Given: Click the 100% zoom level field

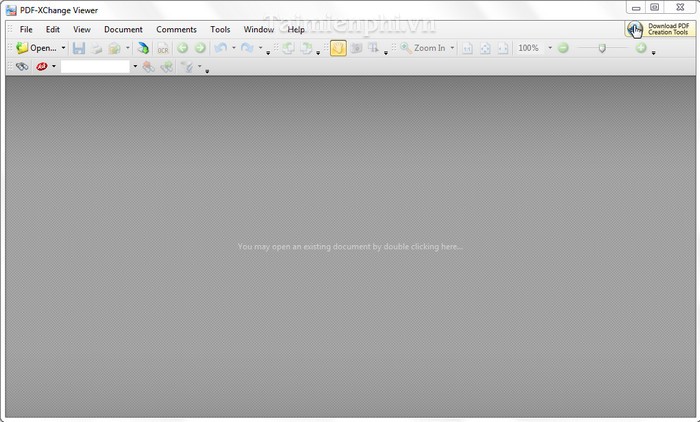Looking at the screenshot, I should click(530, 48).
